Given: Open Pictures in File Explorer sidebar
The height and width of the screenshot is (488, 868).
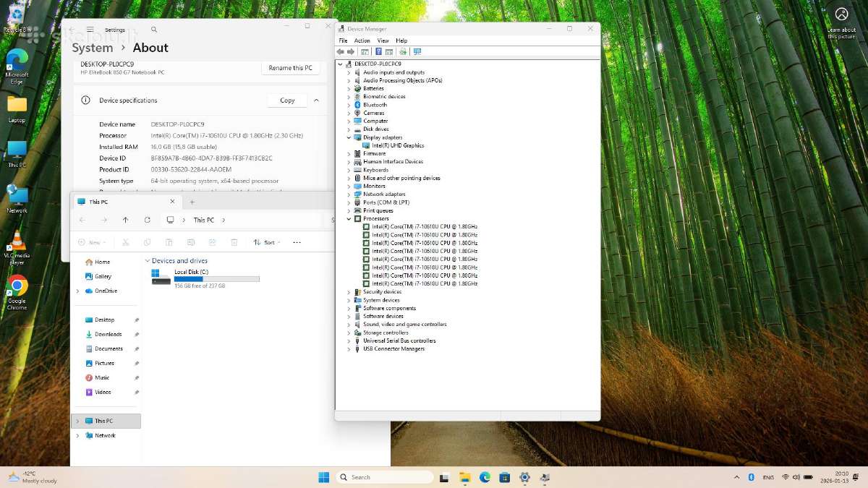Looking at the screenshot, I should pyautogui.click(x=104, y=363).
